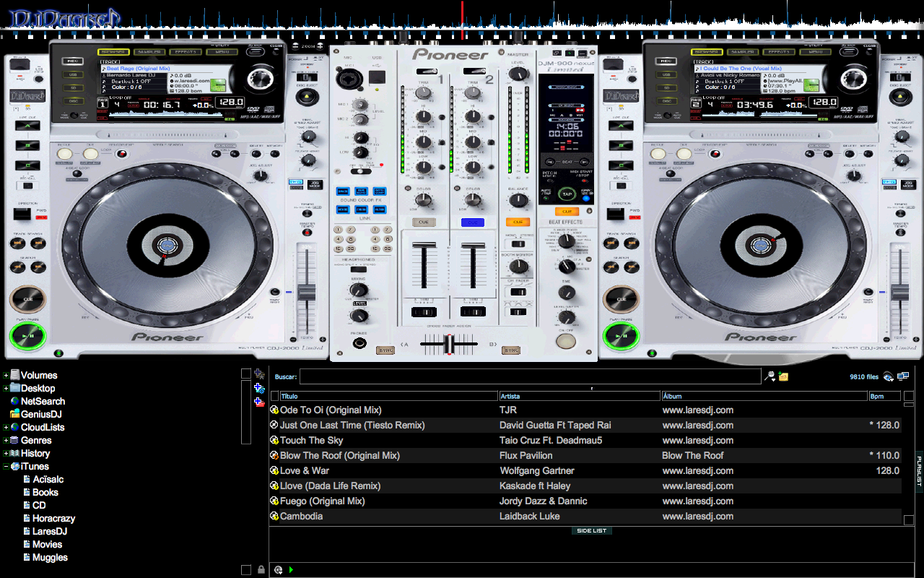
Task: Select the track 'Blow The Roof (Original Mix)'
Action: (340, 456)
